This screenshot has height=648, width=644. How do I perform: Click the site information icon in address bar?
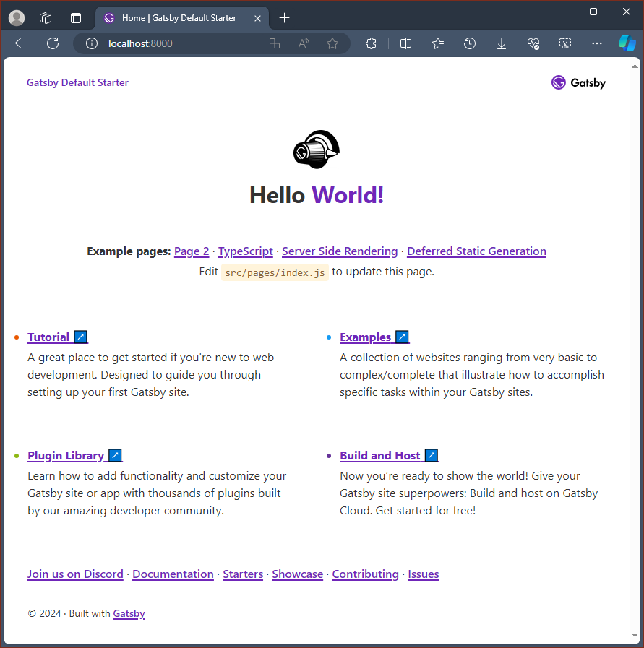[92, 43]
